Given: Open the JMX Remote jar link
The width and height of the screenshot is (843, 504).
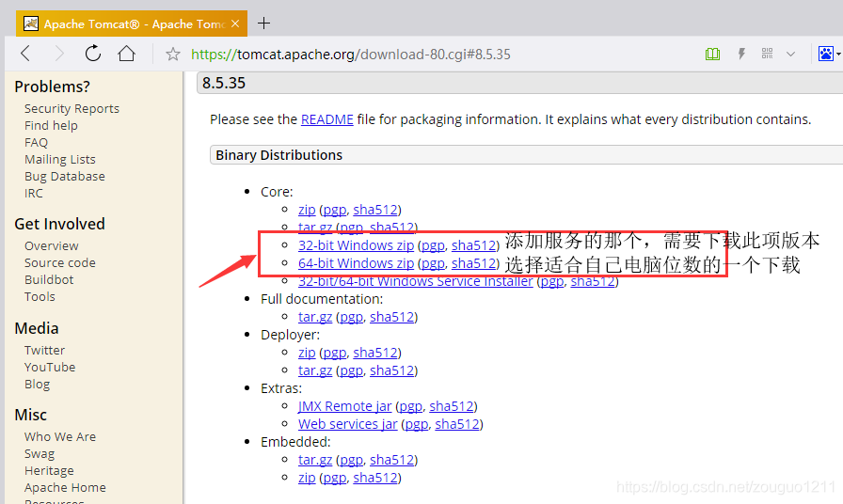Looking at the screenshot, I should point(344,406).
